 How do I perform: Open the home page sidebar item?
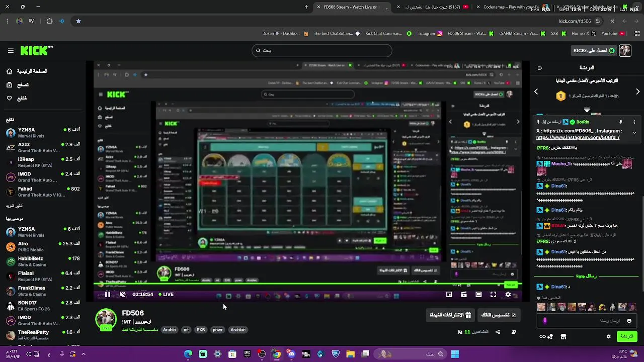point(28,71)
